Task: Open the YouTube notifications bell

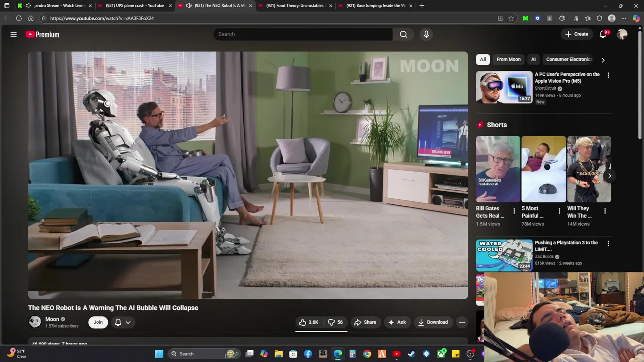Action: pos(603,34)
